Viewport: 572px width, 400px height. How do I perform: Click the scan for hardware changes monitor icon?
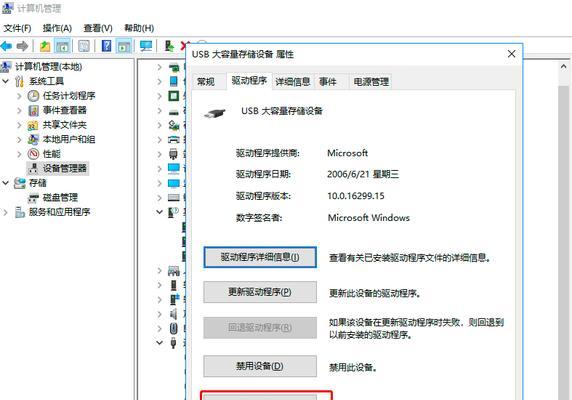click(x=146, y=46)
